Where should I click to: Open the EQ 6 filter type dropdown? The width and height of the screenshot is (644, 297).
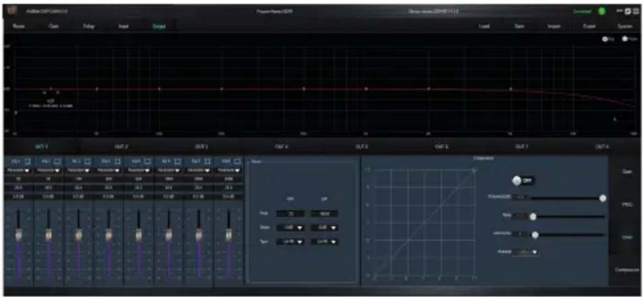tap(168, 170)
